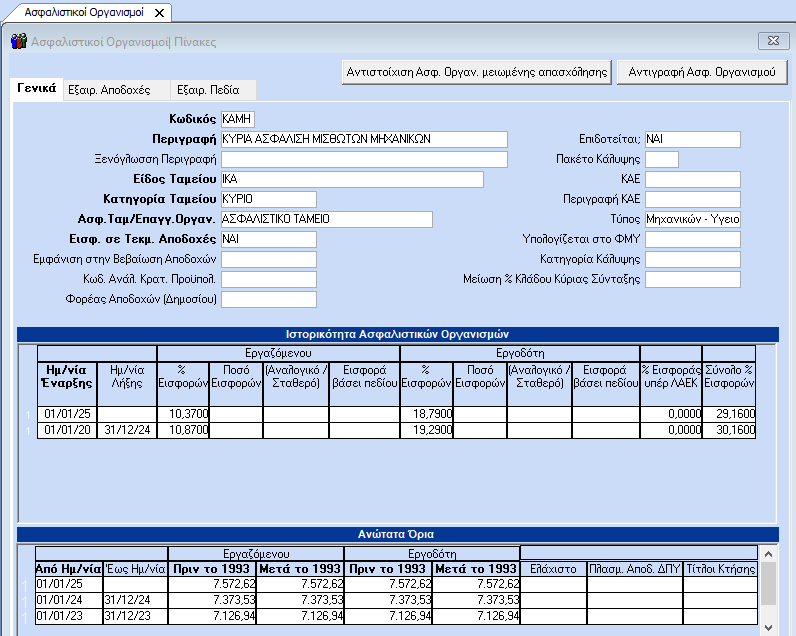Switch to the Γενικά tab
The image size is (796, 636).
coord(37,88)
